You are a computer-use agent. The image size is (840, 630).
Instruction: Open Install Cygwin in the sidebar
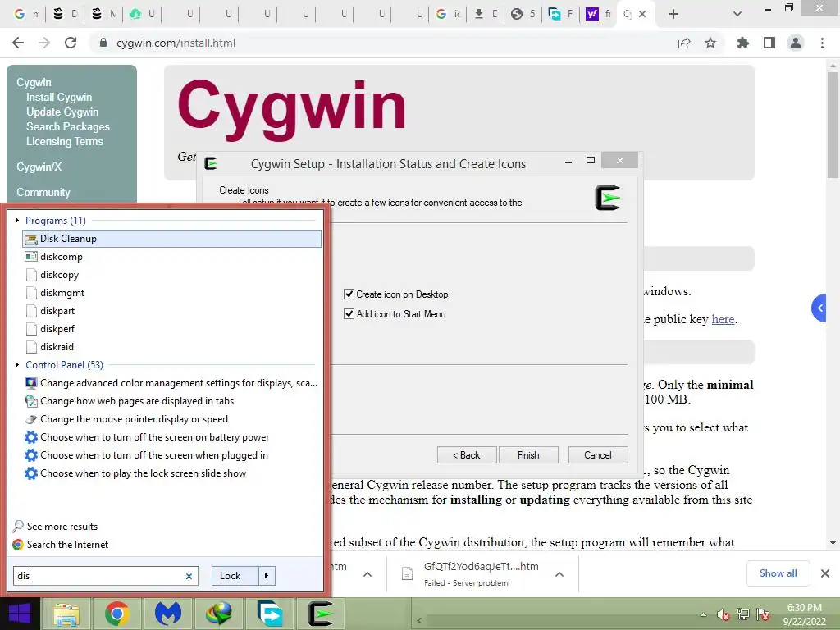pyautogui.click(x=59, y=97)
